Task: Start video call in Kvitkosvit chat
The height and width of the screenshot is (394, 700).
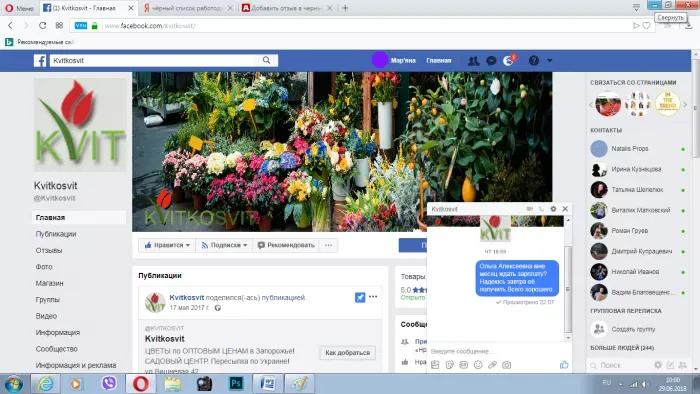Action: tap(529, 208)
